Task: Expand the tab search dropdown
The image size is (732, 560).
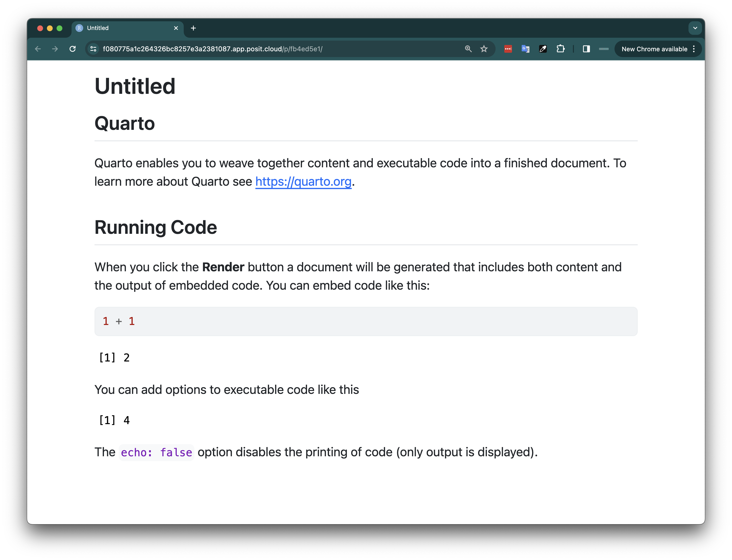Action: click(695, 28)
